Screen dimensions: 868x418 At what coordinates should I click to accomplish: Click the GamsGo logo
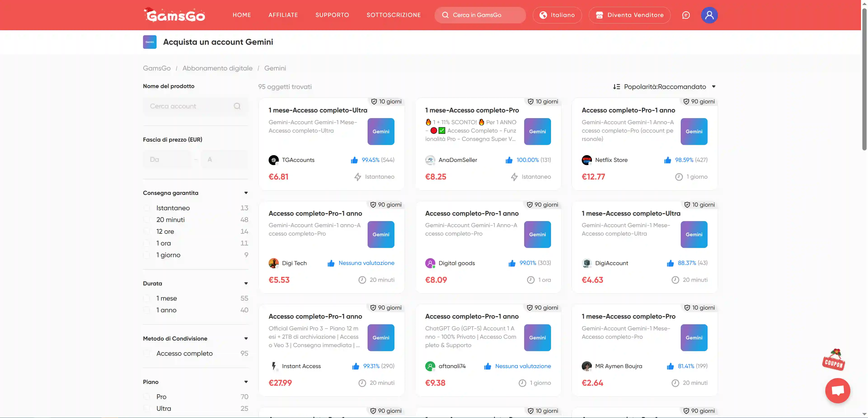tap(175, 15)
